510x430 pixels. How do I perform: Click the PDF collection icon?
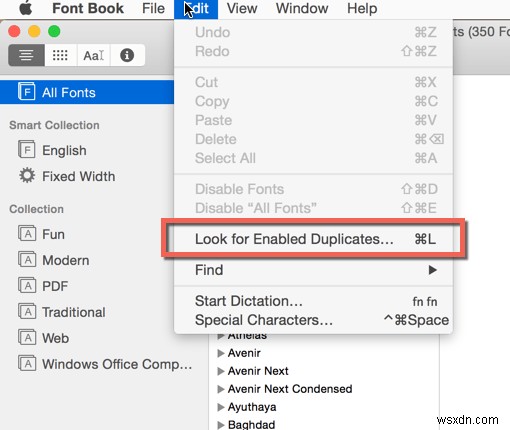(x=27, y=285)
